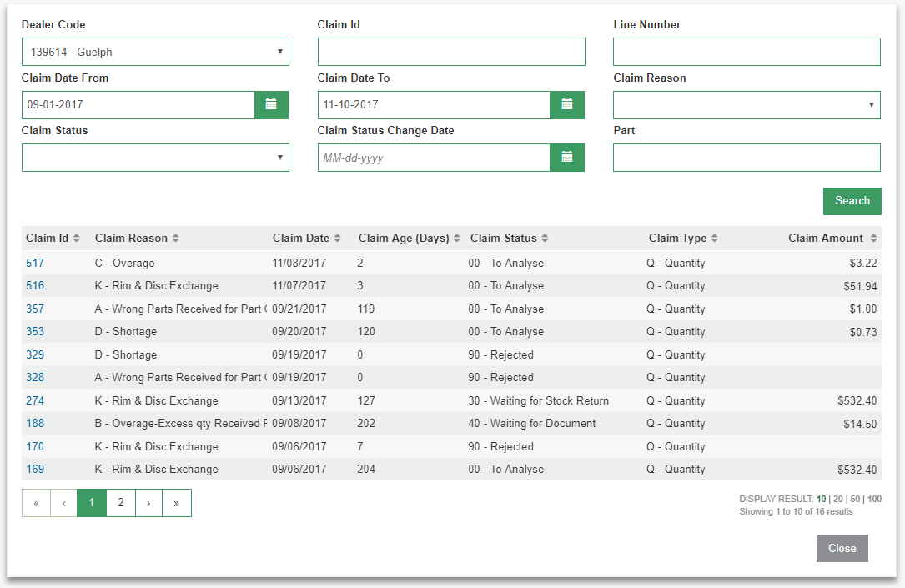Open Claim Status Change Date calendar picker

[567, 158]
